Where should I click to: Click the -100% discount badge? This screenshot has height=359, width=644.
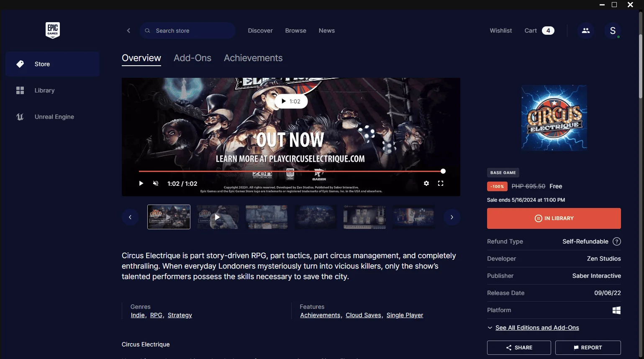497,186
